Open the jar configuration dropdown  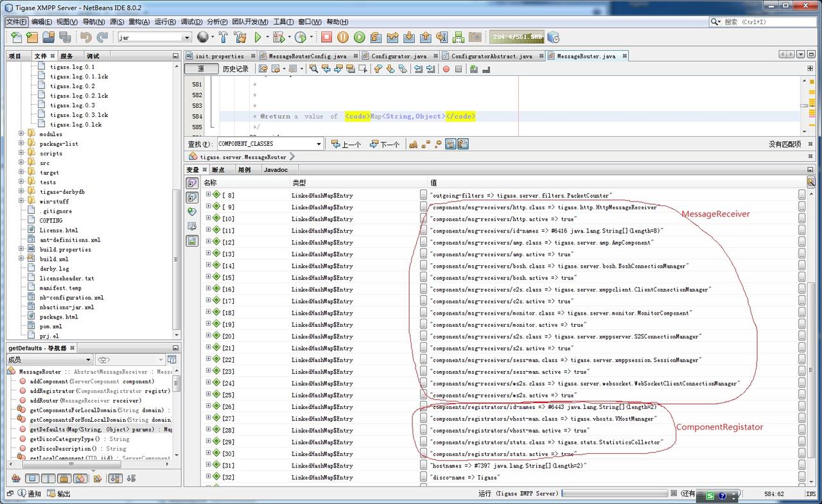click(x=187, y=37)
